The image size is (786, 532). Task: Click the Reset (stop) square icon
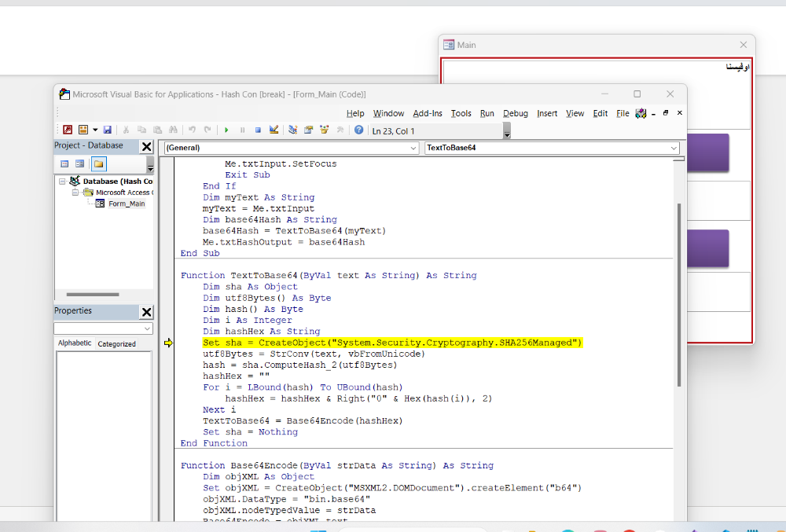(x=258, y=130)
